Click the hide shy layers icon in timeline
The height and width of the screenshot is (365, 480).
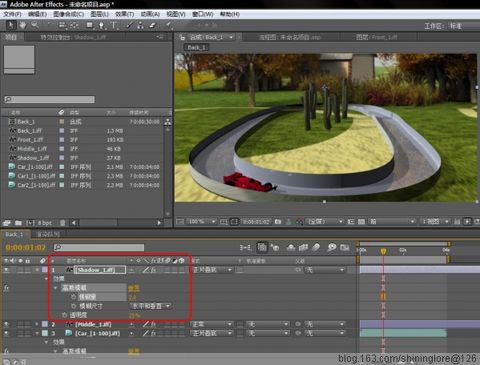coord(291,247)
